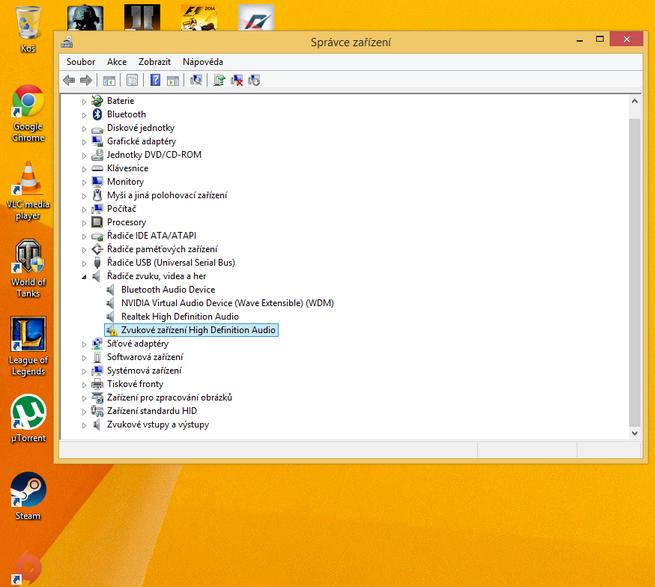Click the Tiskové fronty printer icon
The width and height of the screenshot is (655, 587).
tap(97, 384)
